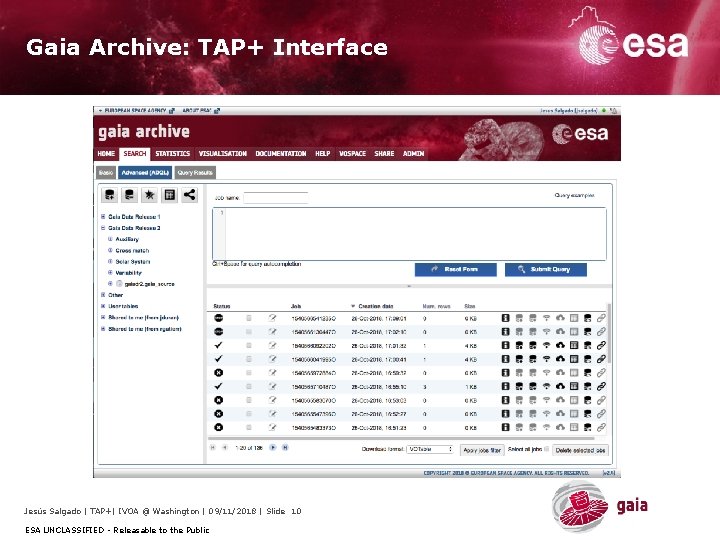Go to the previous jobs page
The image size is (720, 540).
(x=225, y=447)
